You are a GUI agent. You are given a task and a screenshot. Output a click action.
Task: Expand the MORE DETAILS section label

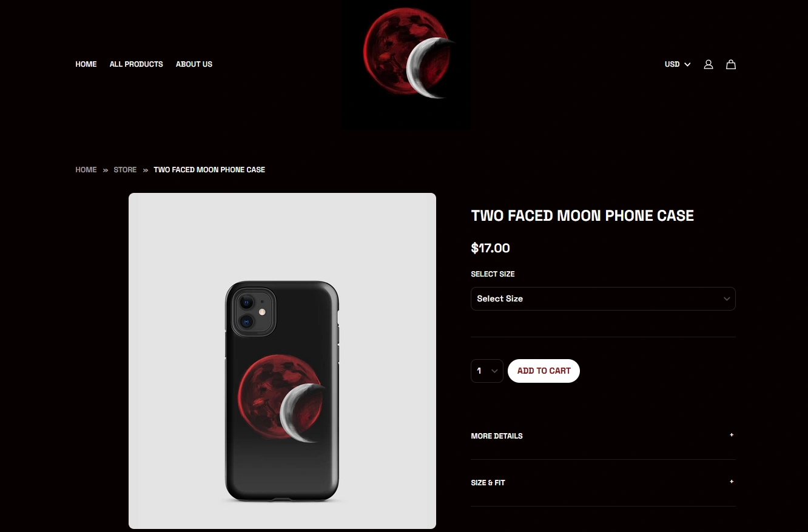click(x=497, y=436)
